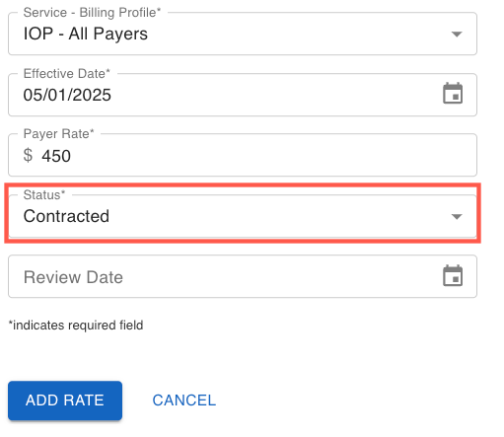
Task: Click the CANCEL link
Action: [184, 401]
